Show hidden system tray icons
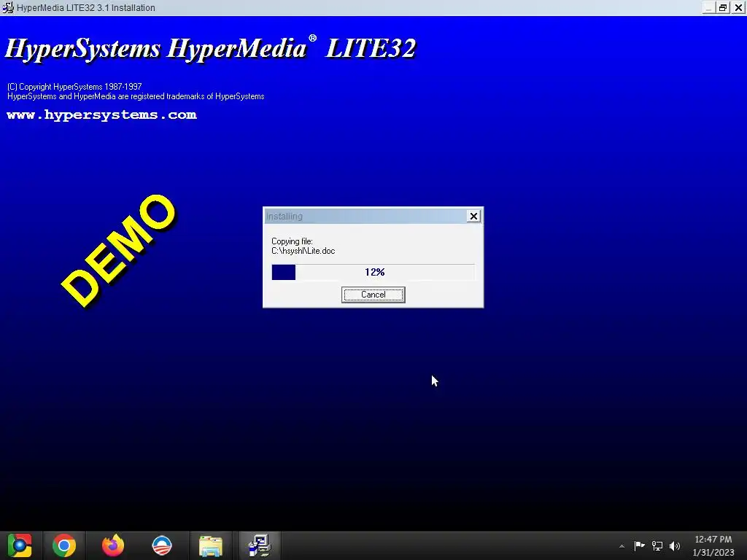Screen dimensions: 747x560 pyautogui.click(x=622, y=546)
